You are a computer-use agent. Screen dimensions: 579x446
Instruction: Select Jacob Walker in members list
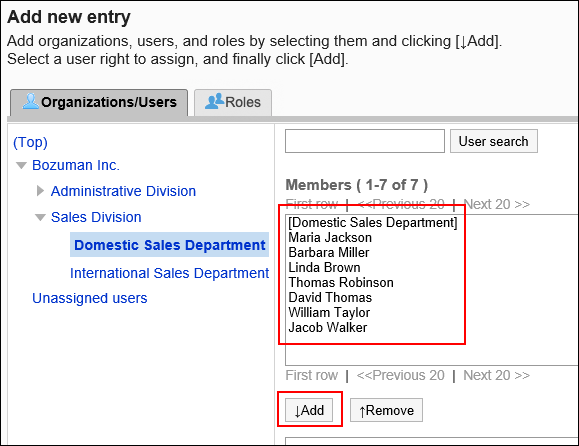coord(328,327)
